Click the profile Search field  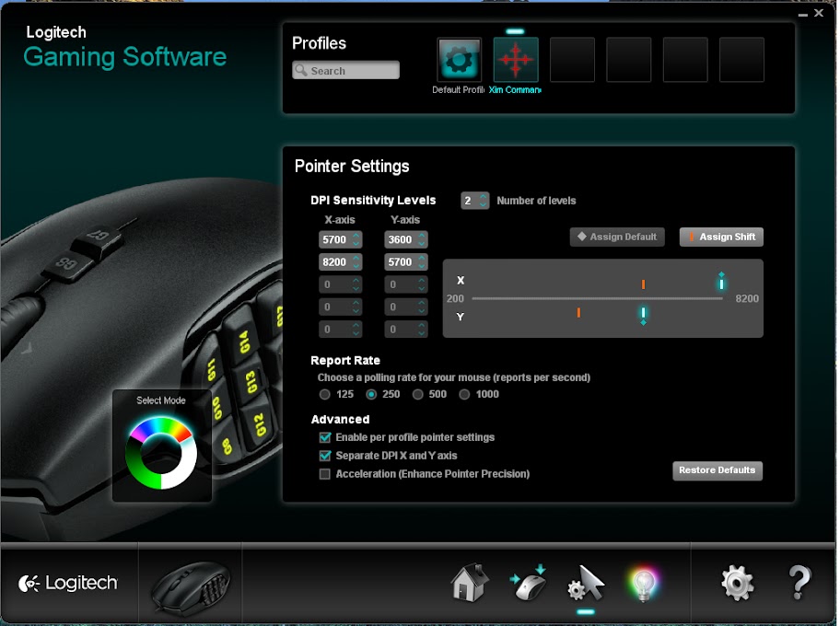[345, 69]
